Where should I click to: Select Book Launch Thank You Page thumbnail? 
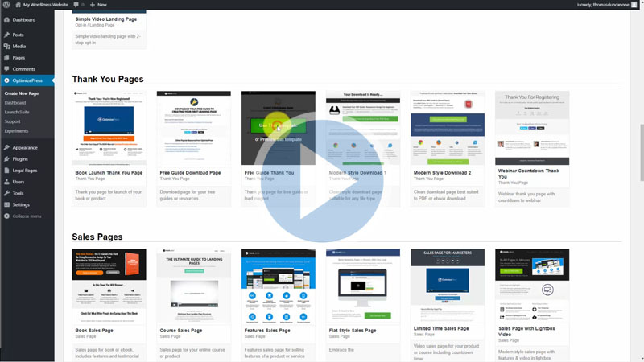click(109, 128)
